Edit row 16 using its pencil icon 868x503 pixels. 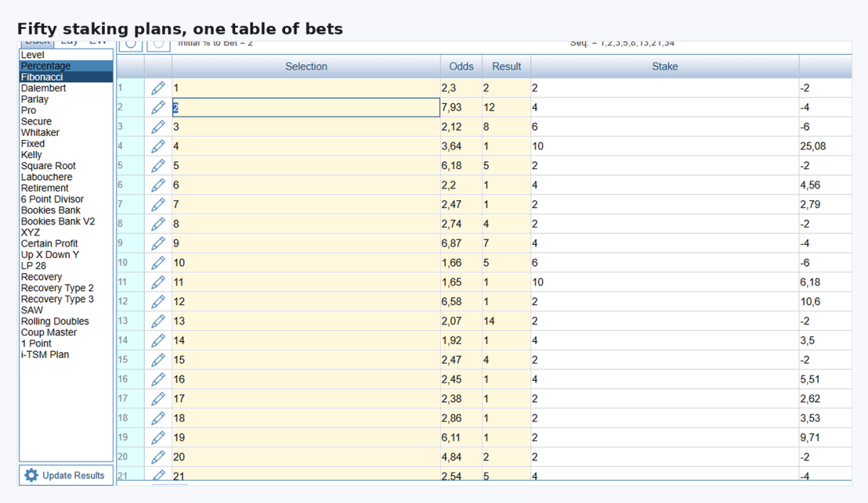(x=158, y=379)
